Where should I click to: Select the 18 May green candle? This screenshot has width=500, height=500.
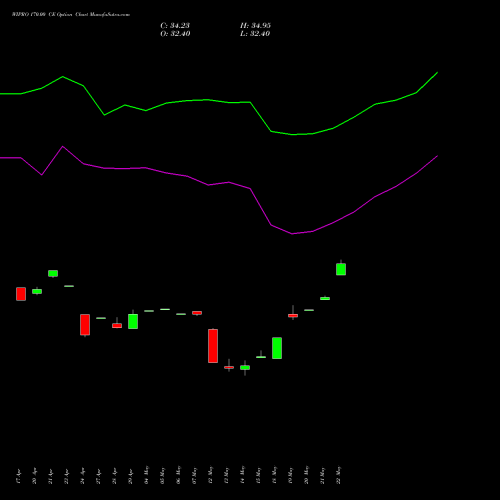277,348
